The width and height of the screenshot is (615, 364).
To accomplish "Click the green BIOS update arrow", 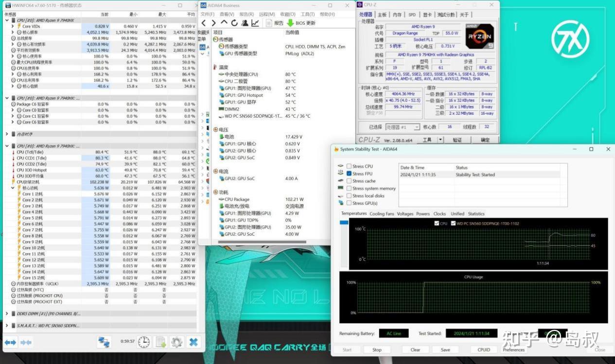I will pos(290,23).
